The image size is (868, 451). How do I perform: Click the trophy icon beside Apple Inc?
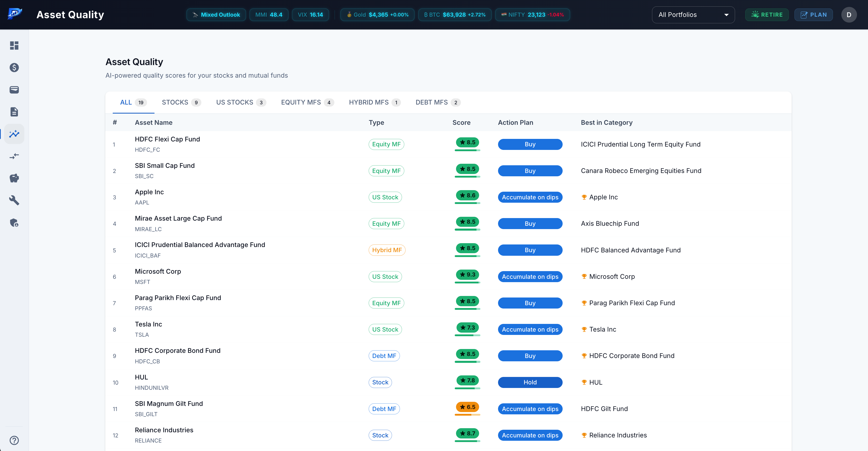(584, 197)
